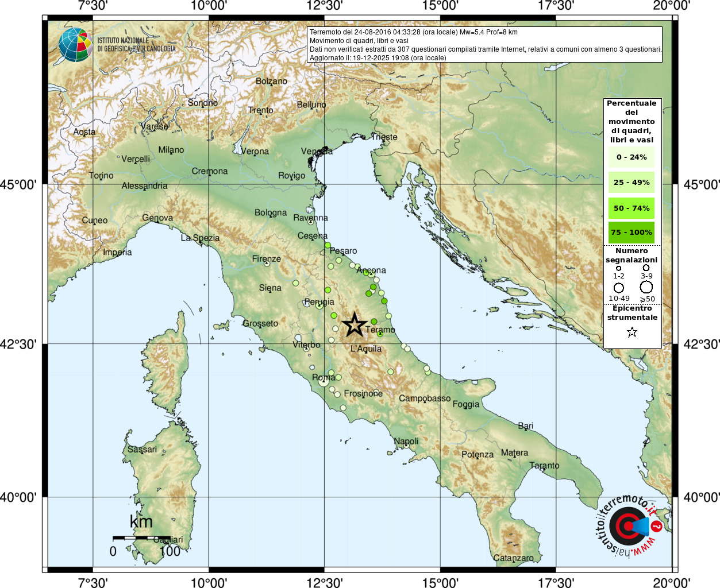Click the Ravenna city label

pos(310,218)
